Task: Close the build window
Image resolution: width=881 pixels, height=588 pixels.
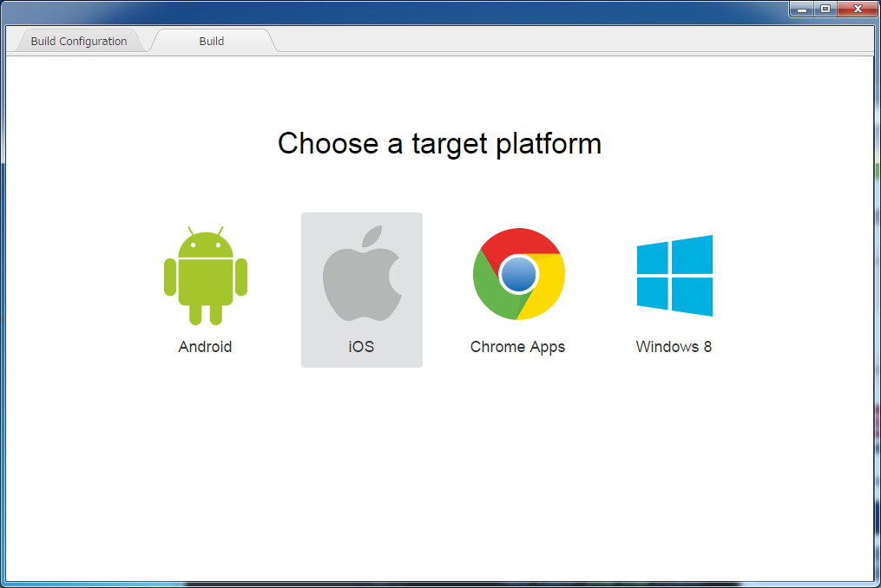Action: click(857, 9)
